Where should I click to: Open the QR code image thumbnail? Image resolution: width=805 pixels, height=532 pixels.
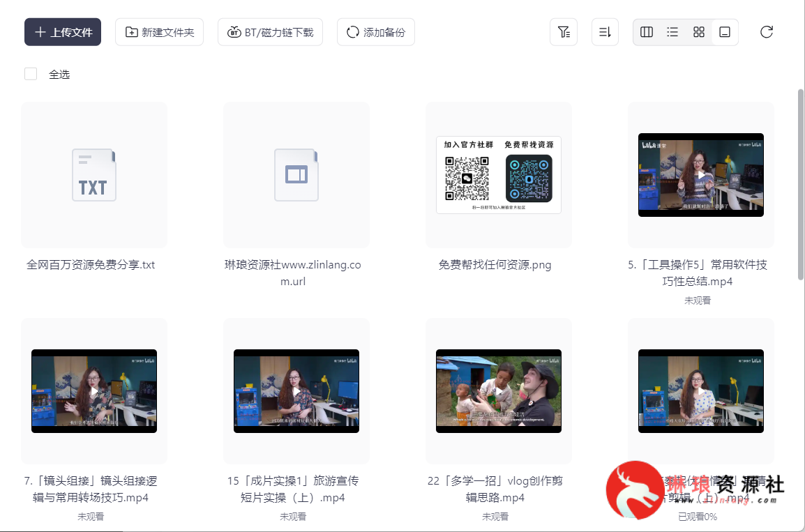click(499, 175)
